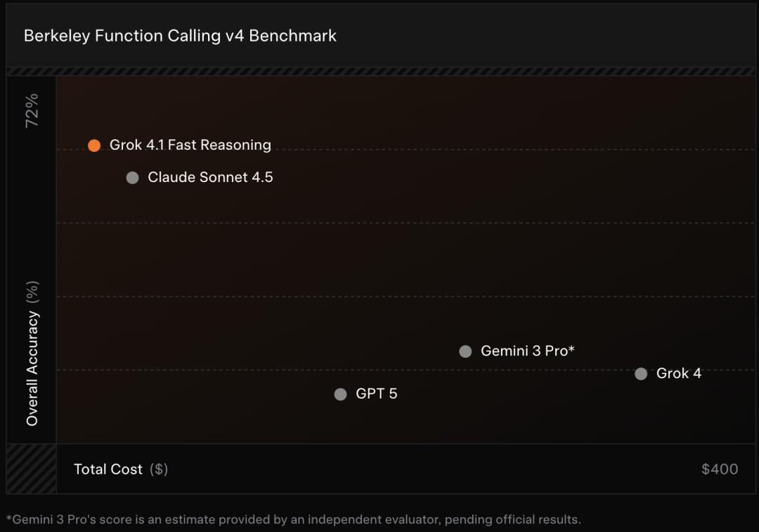Select the "Claude Sonnet 4.5" label text
Image resolution: width=759 pixels, height=532 pixels.
click(x=210, y=178)
